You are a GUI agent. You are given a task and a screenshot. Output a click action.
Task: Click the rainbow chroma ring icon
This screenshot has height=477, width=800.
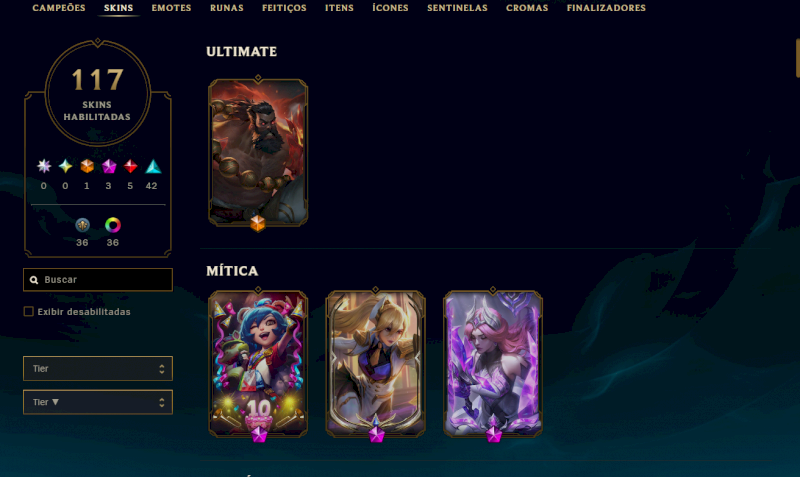click(x=113, y=225)
